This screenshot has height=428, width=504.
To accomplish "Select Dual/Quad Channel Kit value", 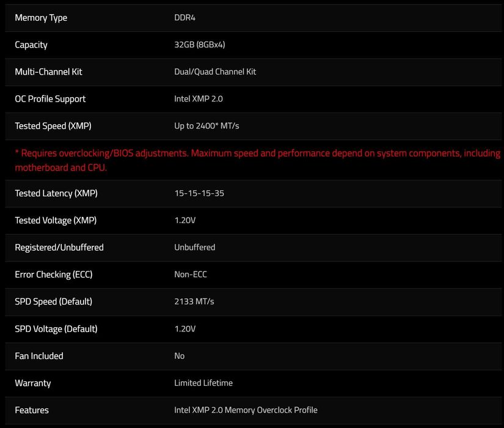I will coord(214,72).
